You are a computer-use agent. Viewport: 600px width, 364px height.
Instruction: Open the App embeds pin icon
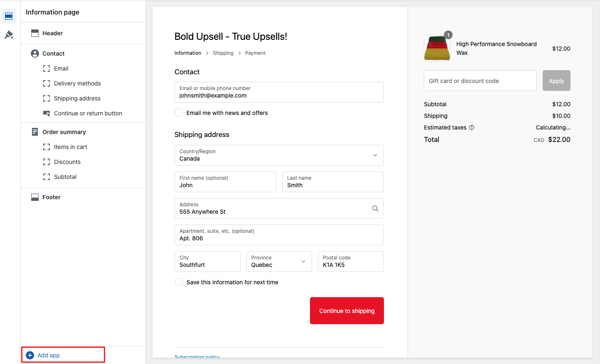tap(9, 35)
